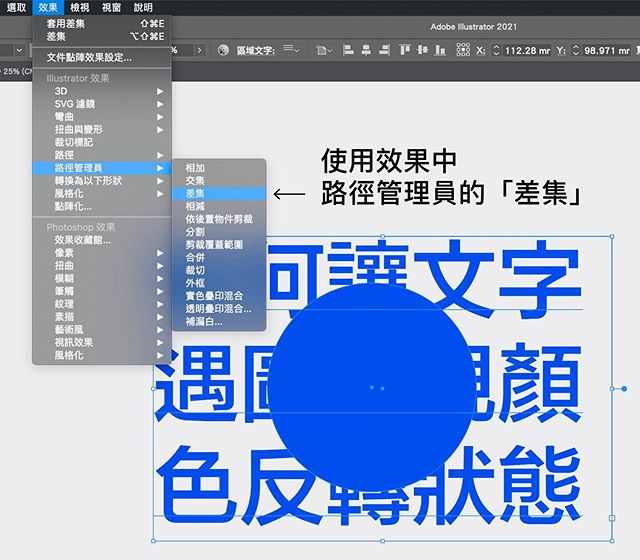Expand Illustrator 風格化 submenu above 點陣化
Image resolution: width=640 pixels, height=560 pixels.
(x=102, y=193)
